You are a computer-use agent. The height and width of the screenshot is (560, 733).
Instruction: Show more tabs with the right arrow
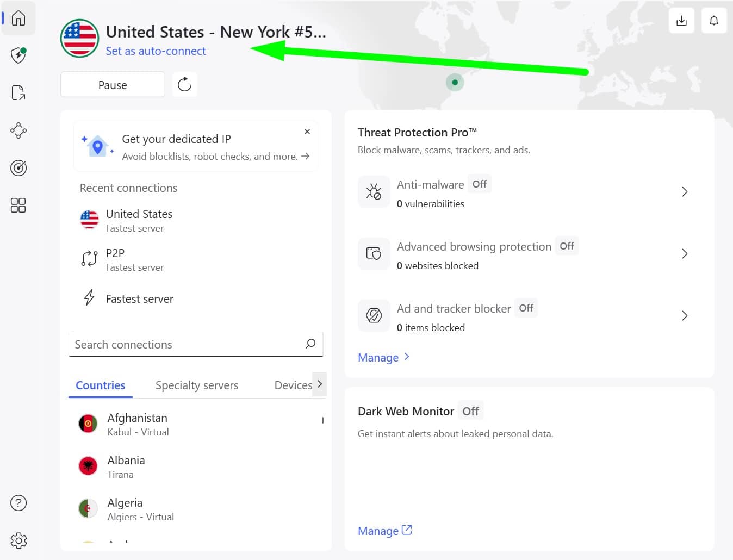tap(320, 384)
